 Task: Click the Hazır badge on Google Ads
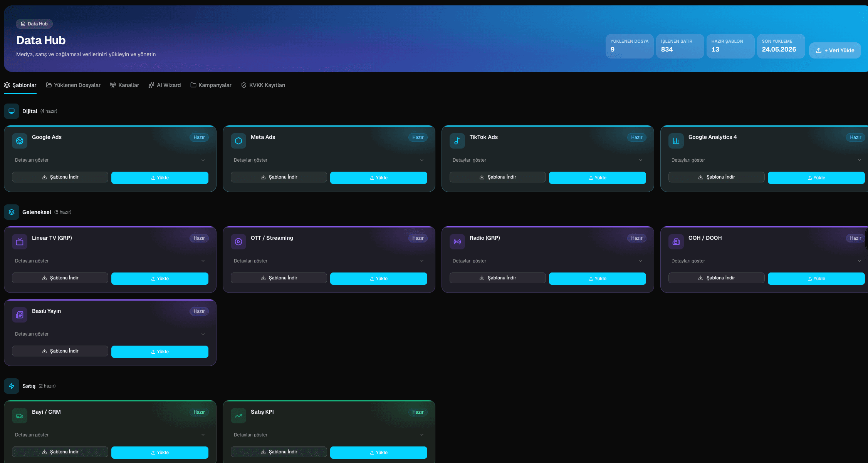[x=199, y=137]
